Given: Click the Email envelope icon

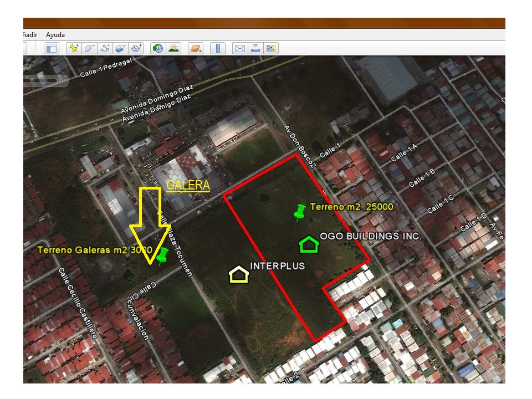Looking at the screenshot, I should pyautogui.click(x=239, y=48).
